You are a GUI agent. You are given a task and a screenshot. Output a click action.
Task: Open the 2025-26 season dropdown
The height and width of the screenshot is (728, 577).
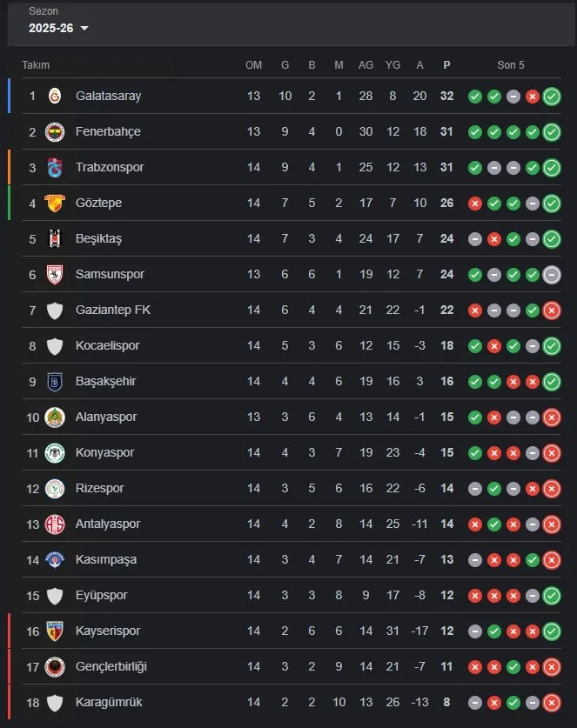59,28
